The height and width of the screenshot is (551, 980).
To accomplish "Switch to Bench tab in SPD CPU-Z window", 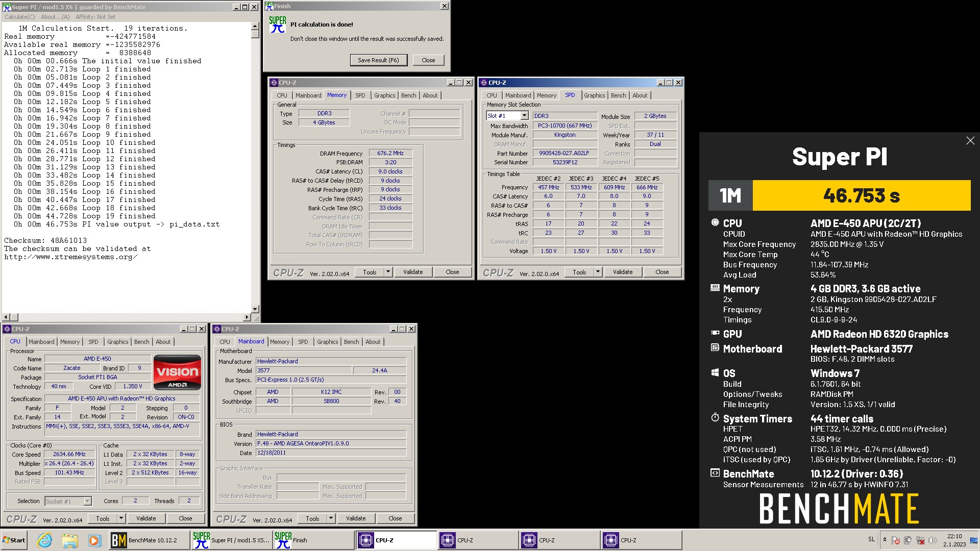I will pos(618,95).
